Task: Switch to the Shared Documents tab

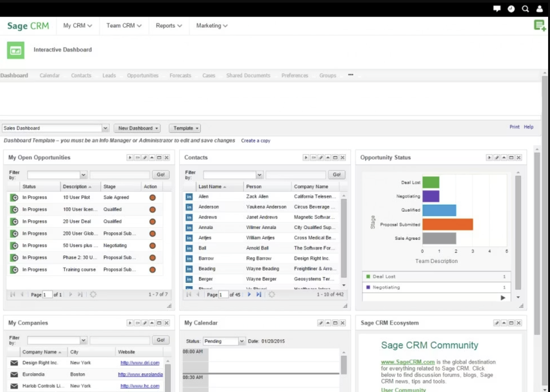Action: (248, 75)
